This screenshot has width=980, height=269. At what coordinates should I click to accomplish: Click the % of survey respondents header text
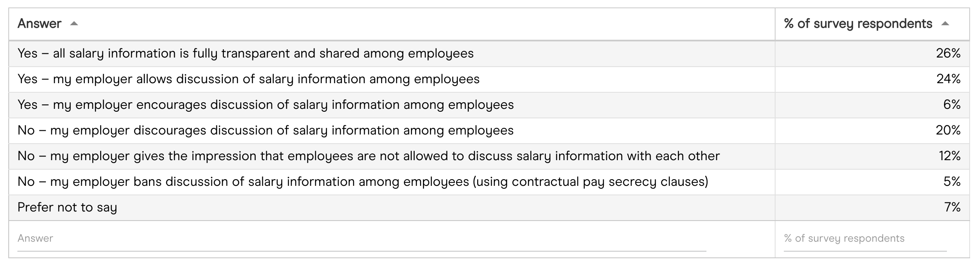point(857,24)
